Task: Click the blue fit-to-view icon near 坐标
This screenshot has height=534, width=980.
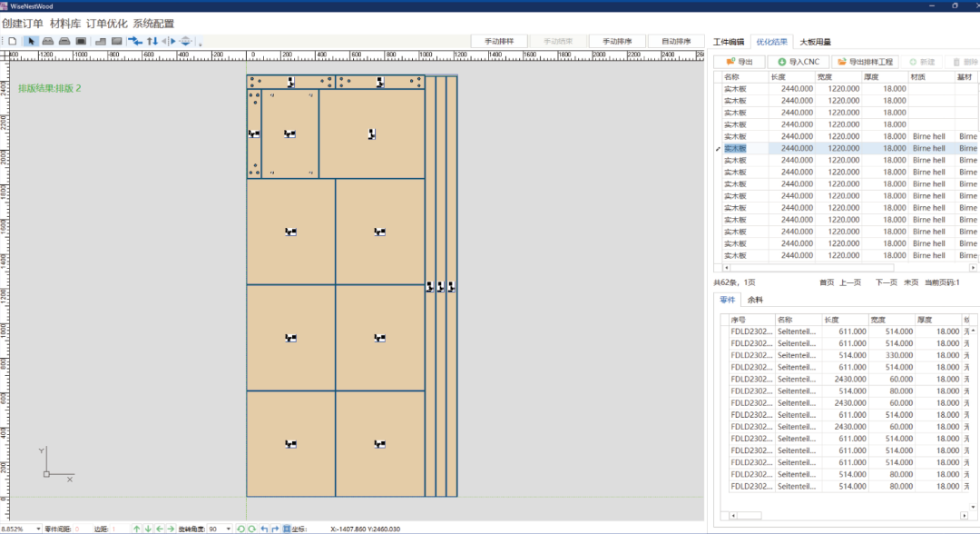Action: point(287,529)
